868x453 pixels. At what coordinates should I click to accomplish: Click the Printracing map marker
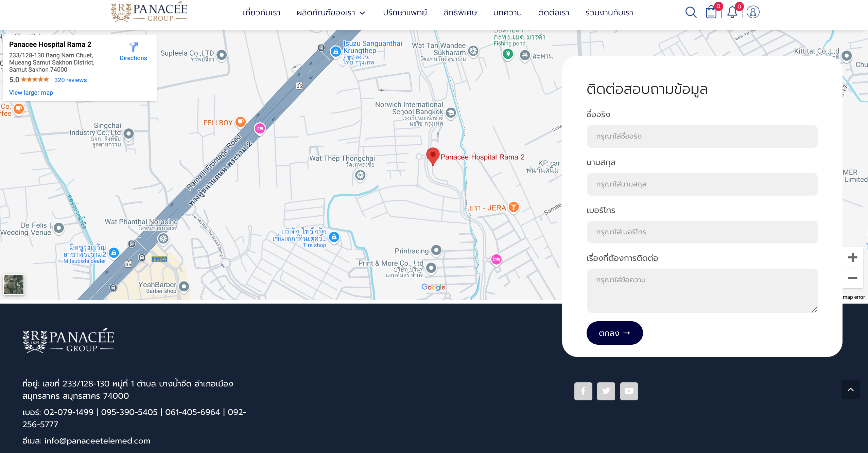(436, 251)
